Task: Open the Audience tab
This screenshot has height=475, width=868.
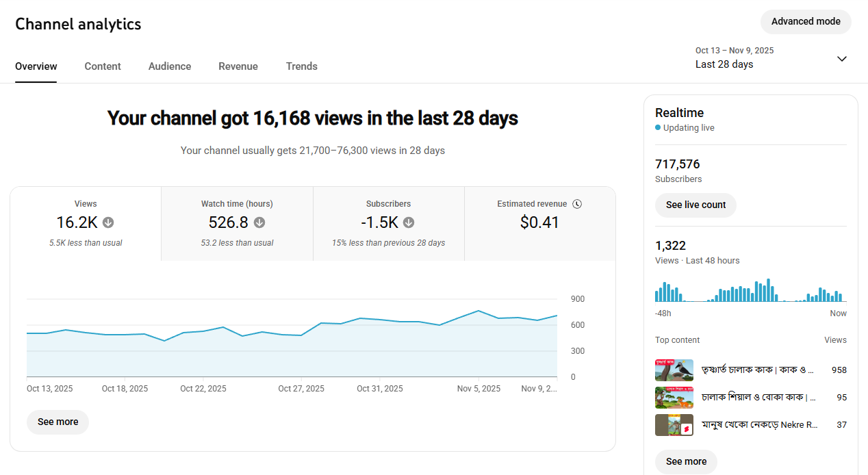Action: 170,66
